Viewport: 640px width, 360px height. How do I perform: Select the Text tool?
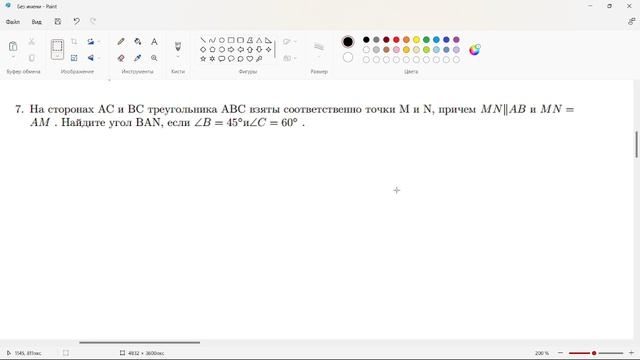point(154,42)
